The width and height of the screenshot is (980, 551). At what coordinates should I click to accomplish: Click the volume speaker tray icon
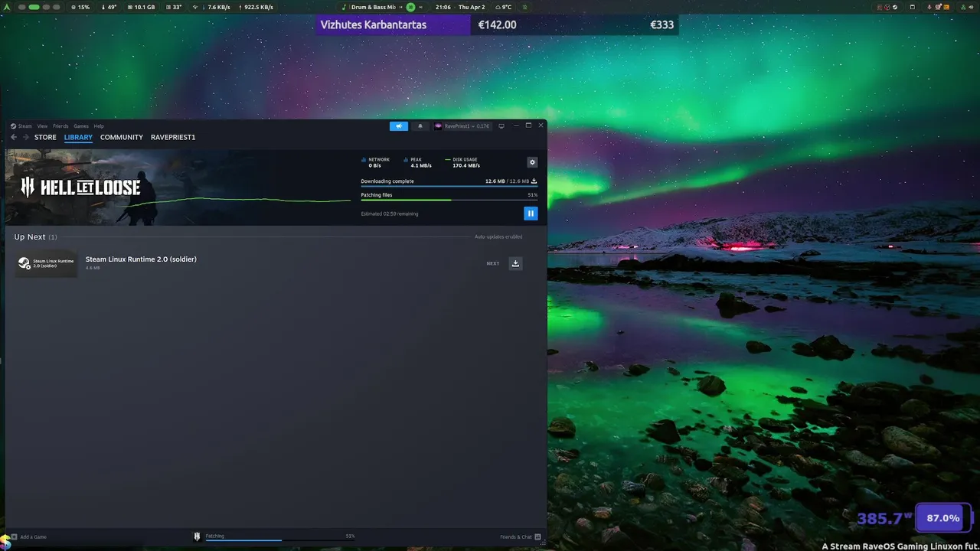971,7
